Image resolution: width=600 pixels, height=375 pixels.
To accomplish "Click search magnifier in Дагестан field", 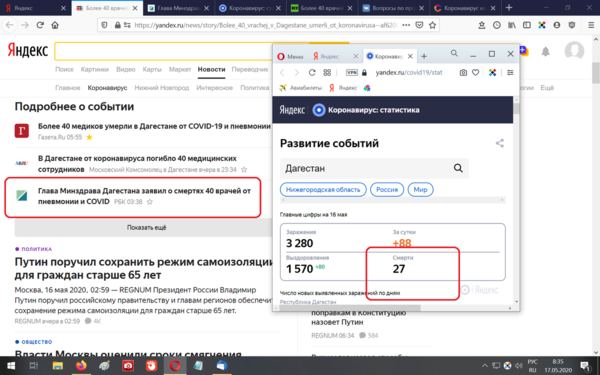I will point(458,168).
